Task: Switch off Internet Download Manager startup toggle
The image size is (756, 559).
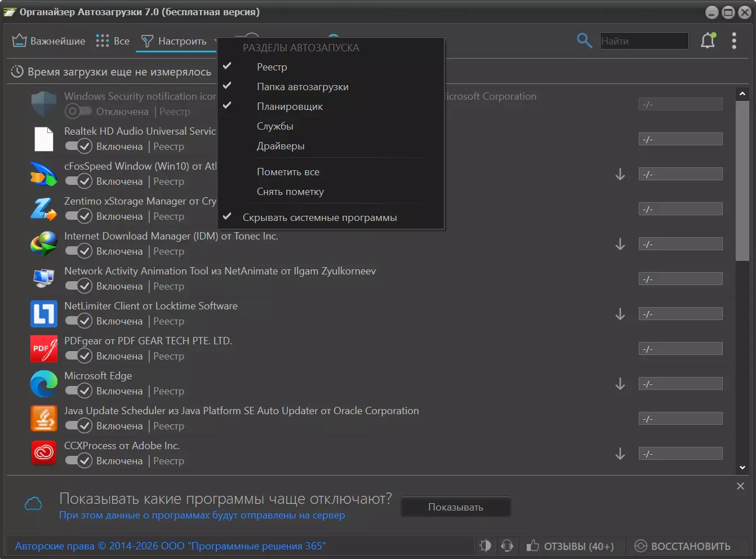Action: [x=78, y=251]
